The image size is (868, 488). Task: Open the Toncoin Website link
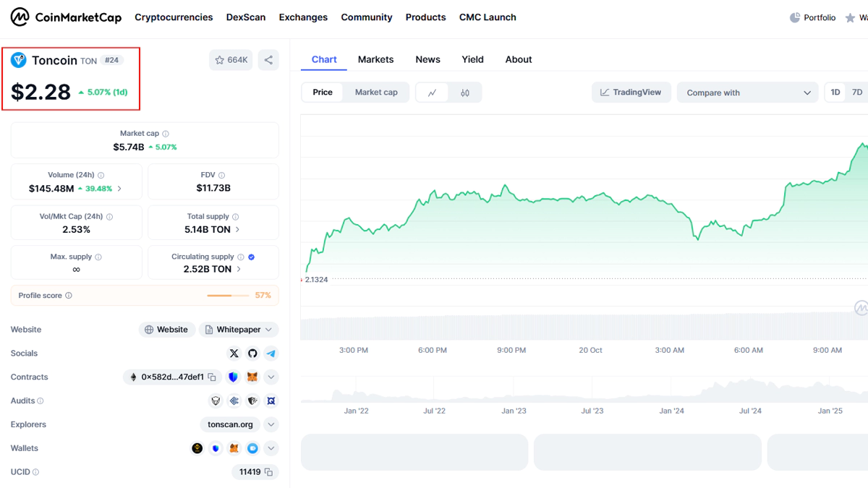click(167, 330)
